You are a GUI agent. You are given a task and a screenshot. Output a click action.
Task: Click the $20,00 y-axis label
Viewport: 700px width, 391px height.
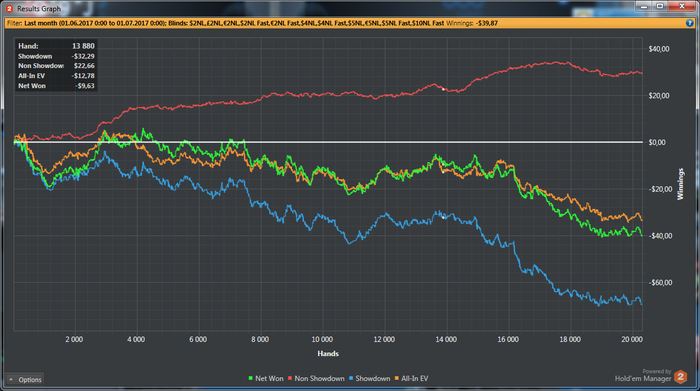(x=658, y=96)
